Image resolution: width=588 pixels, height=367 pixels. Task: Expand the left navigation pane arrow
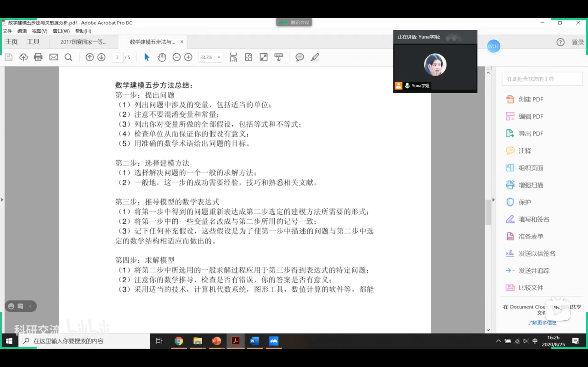pos(2,200)
